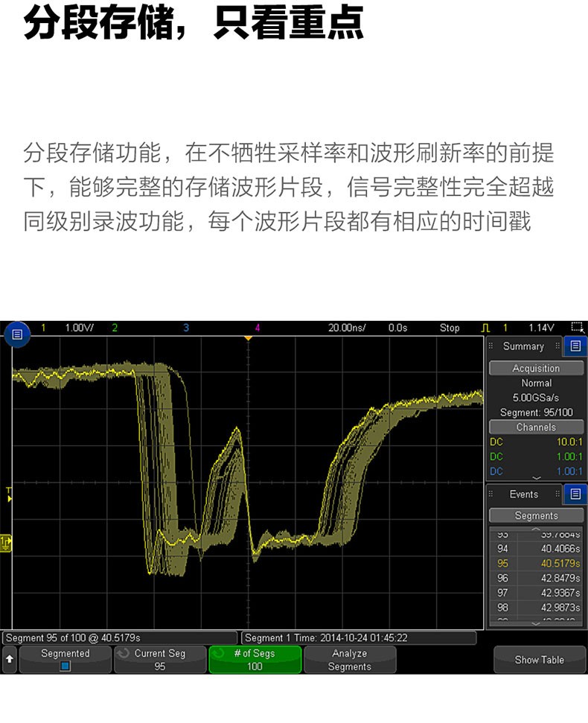
Task: Click the blue DC 1.00:1 channel row
Action: (536, 471)
